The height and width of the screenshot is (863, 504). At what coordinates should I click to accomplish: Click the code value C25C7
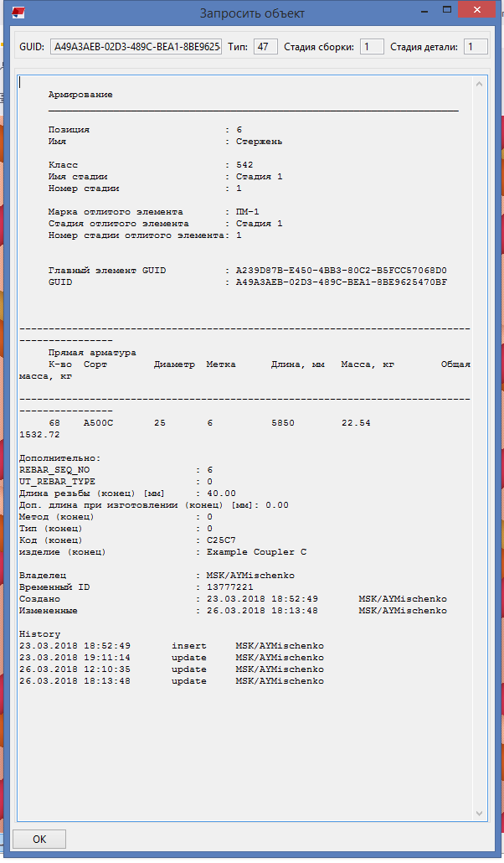pos(221,540)
